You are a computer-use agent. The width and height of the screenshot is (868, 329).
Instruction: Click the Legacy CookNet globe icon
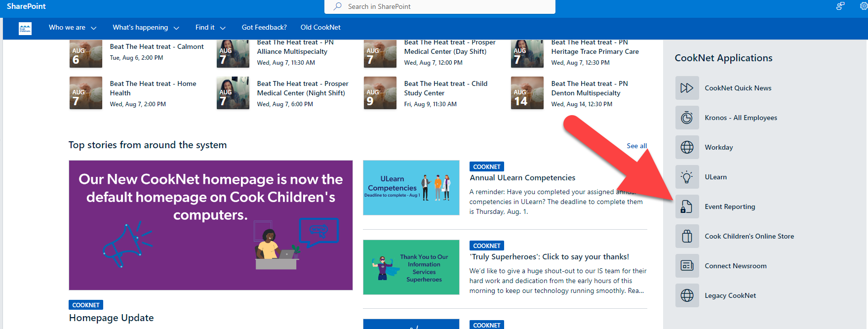point(687,295)
